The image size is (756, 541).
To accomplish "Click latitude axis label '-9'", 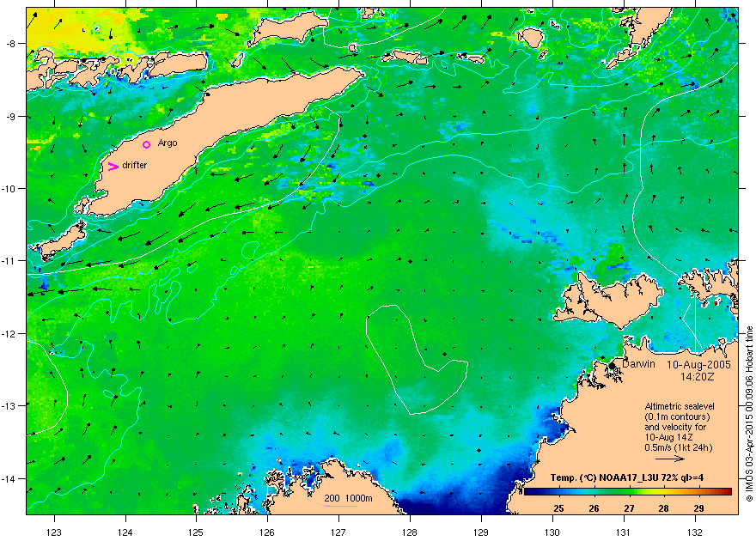I will [x=10, y=117].
